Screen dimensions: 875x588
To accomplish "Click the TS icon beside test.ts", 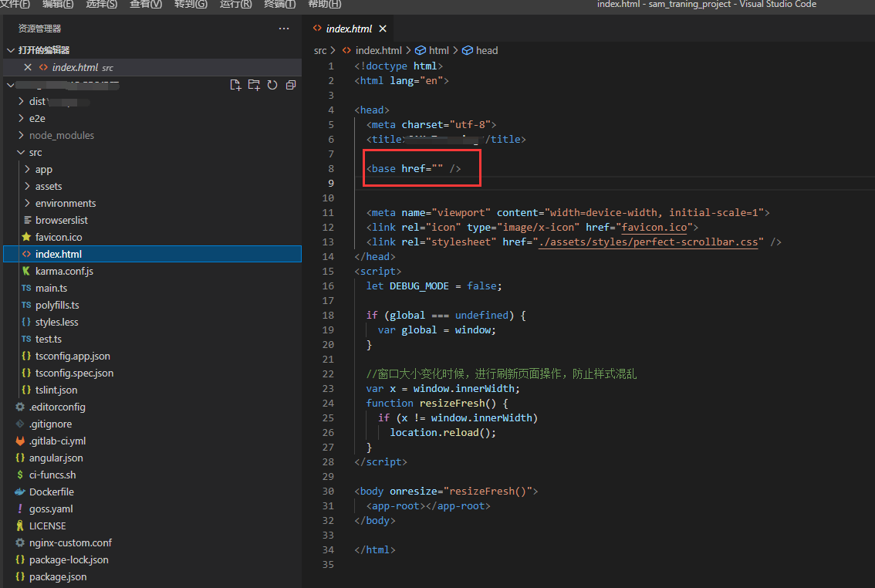I will click(x=26, y=340).
